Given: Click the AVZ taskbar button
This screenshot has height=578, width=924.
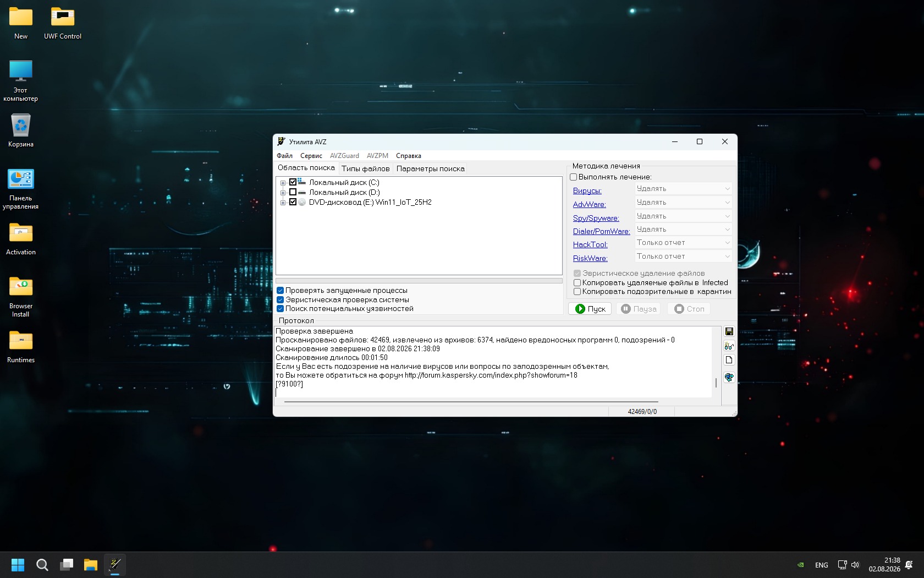Looking at the screenshot, I should pos(115,565).
